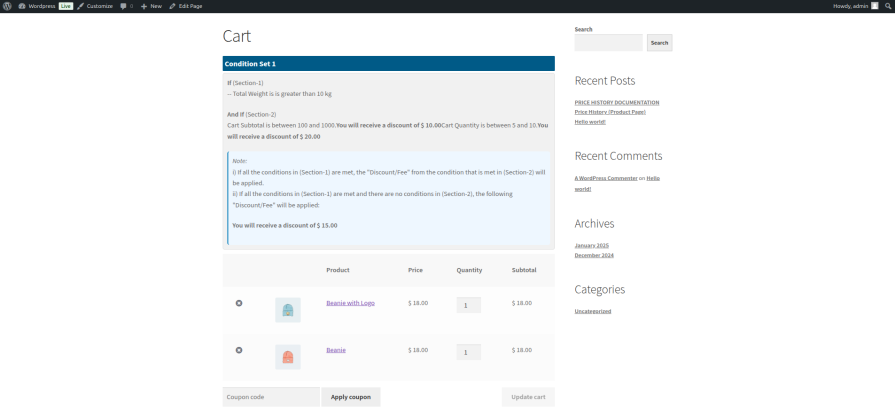Click the admin user avatar

(x=874, y=6)
